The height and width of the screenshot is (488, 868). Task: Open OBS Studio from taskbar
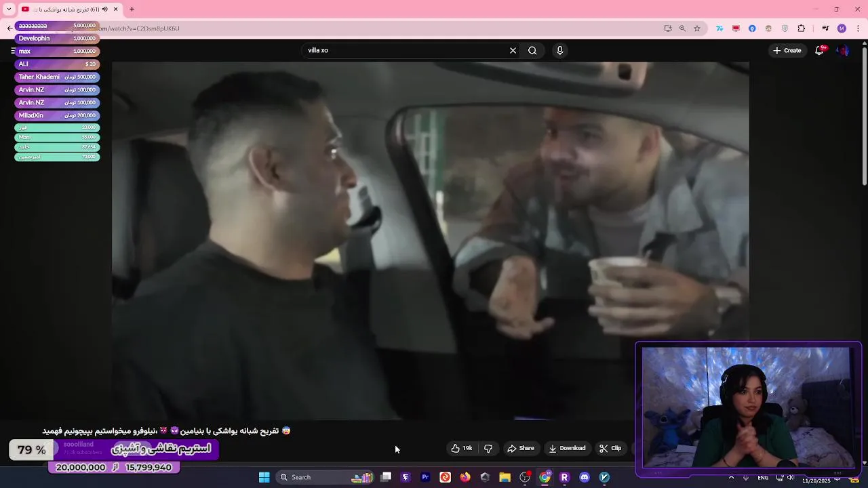tap(524, 477)
